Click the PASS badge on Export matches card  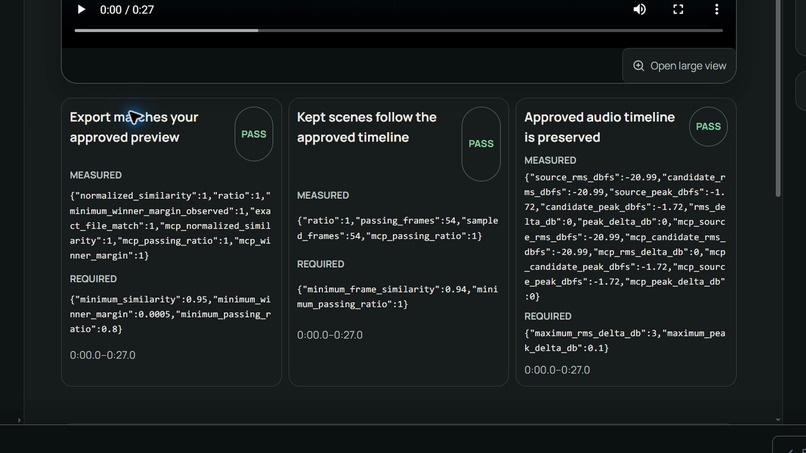[253, 134]
